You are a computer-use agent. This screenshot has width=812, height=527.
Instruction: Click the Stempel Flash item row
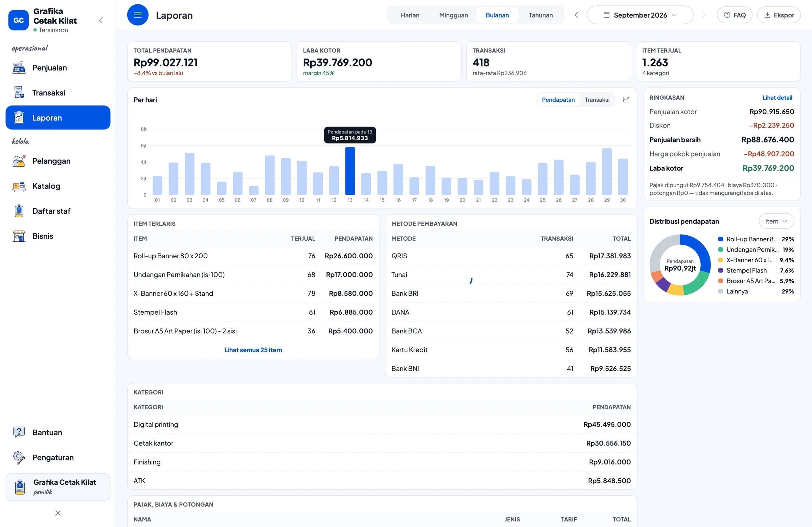(x=253, y=312)
